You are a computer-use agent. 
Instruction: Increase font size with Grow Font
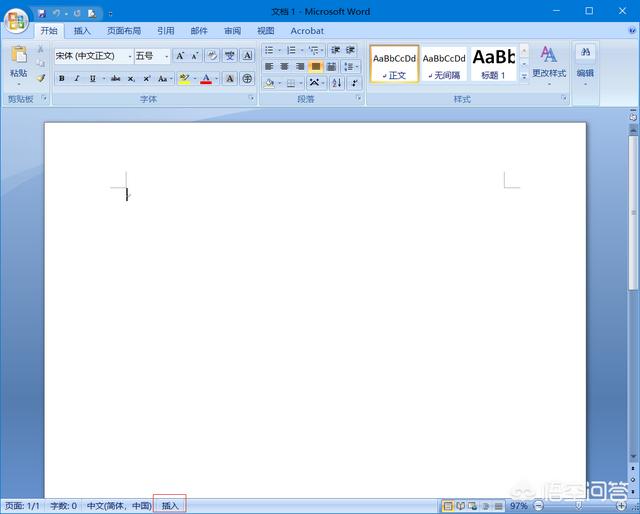click(180, 56)
